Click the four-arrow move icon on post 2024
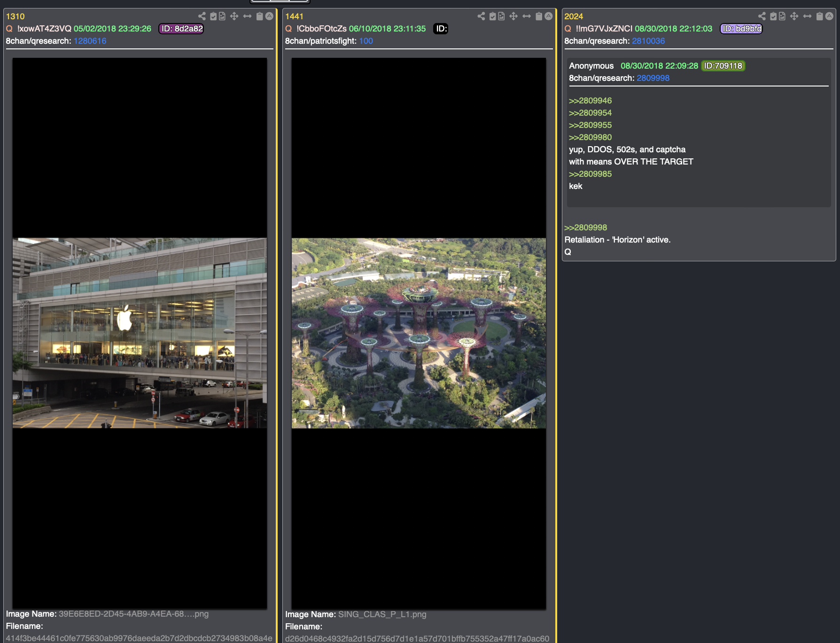This screenshot has height=643, width=840. [x=794, y=16]
